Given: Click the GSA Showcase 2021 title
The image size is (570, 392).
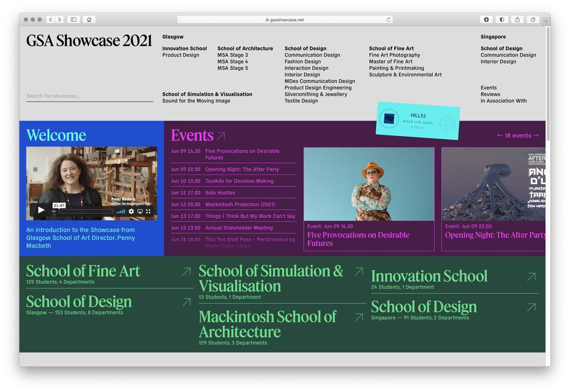Looking at the screenshot, I should tap(89, 41).
